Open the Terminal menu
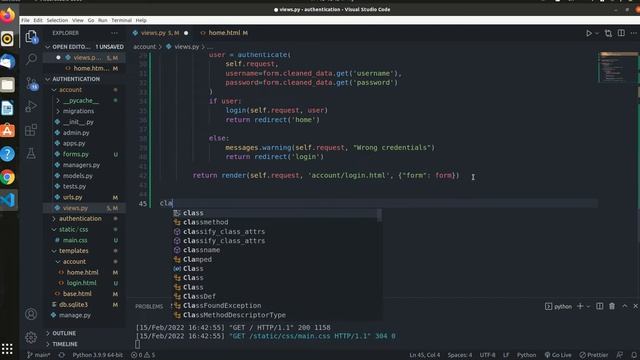The image size is (640, 360). coord(121,20)
